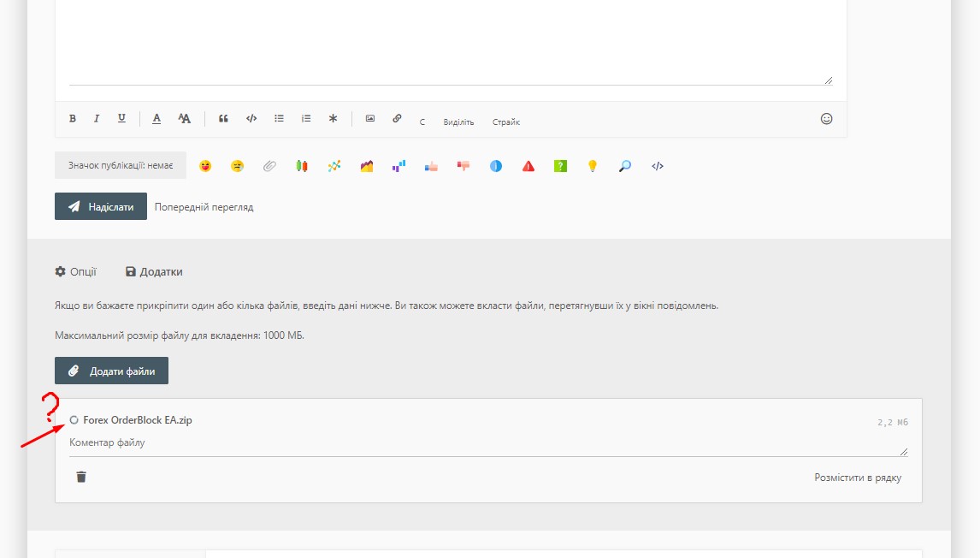Insert a quote block

(223, 118)
